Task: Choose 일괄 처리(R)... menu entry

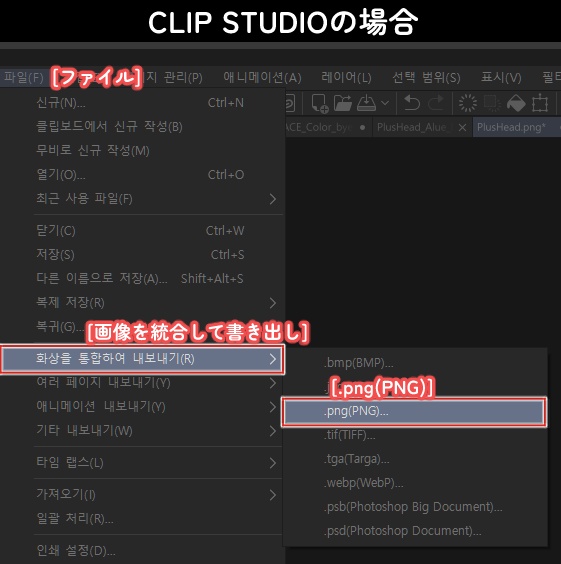Action: (x=142, y=519)
